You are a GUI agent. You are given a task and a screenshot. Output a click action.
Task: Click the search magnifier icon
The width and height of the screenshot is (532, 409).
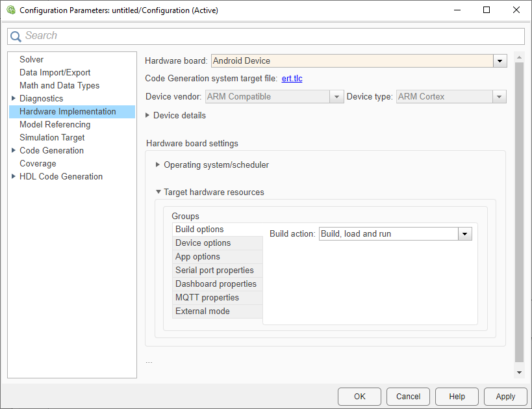(16, 36)
